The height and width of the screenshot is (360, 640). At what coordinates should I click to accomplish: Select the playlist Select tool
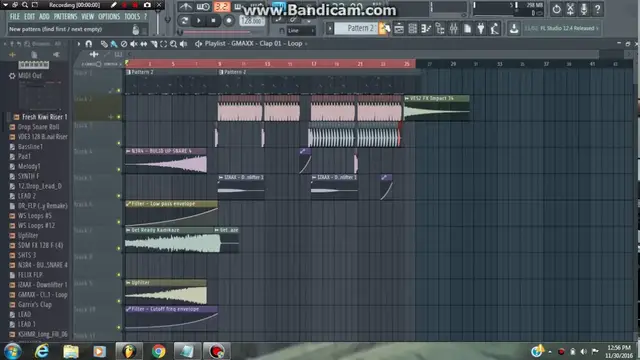[x=163, y=44]
